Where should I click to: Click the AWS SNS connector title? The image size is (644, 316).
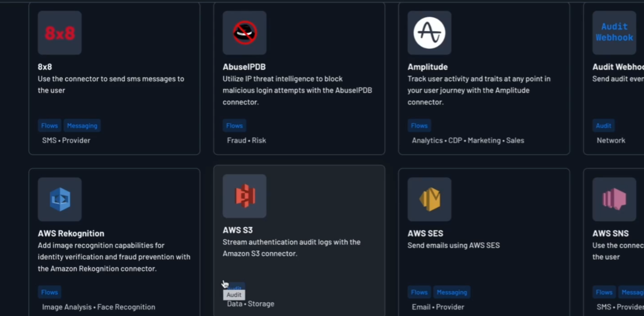[x=610, y=234]
